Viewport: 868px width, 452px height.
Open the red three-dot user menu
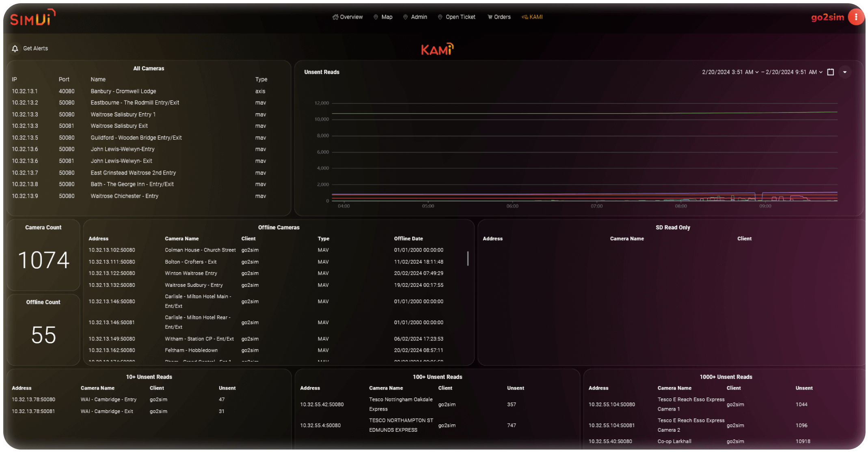856,17
